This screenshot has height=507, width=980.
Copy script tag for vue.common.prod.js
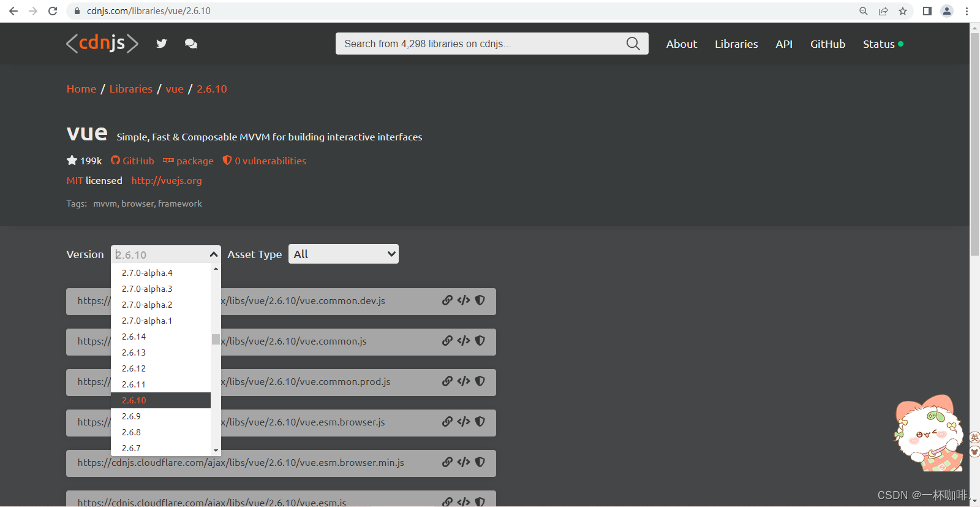pyautogui.click(x=464, y=381)
